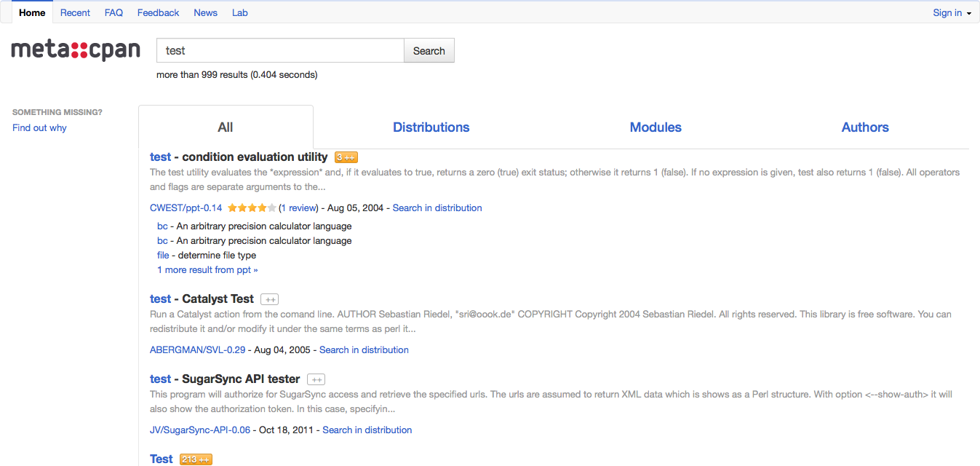980x466 pixels.
Task: Click 'Search in distribution' for ppt-0.14
Action: click(437, 208)
